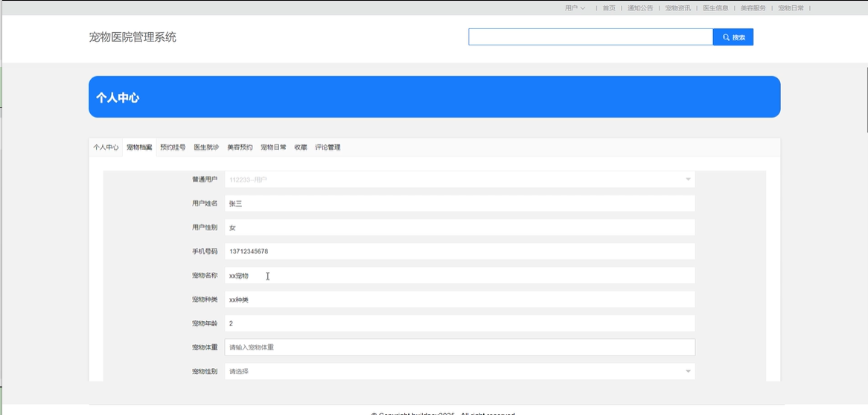Click the 宠物体重 field label

[205, 347]
